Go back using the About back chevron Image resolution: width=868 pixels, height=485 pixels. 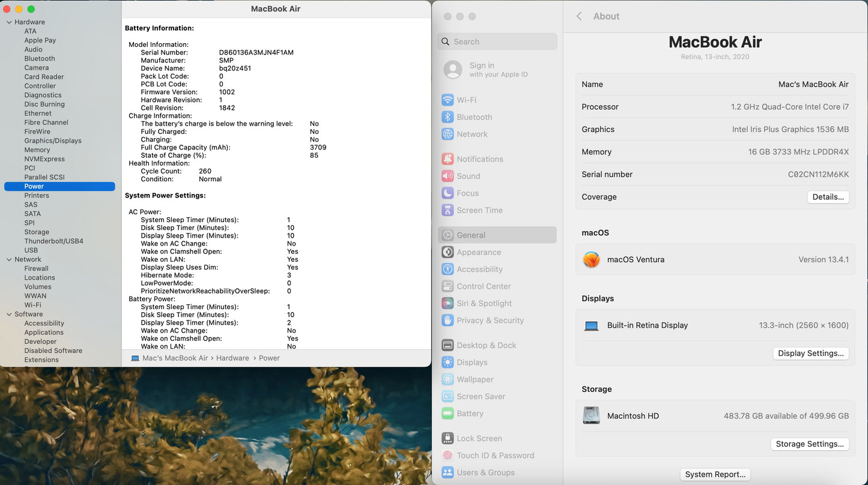pyautogui.click(x=579, y=16)
